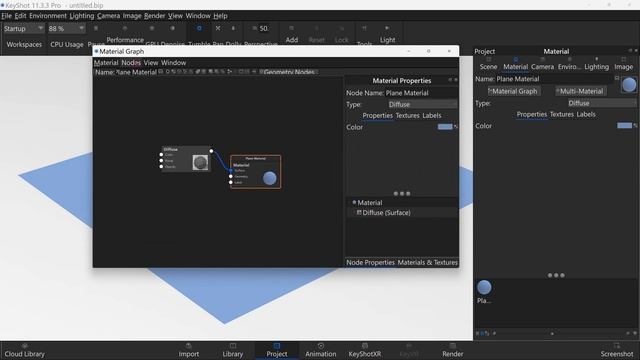640x360 pixels.
Task: Click Add camera icon in main toolbar
Action: pyautogui.click(x=291, y=29)
